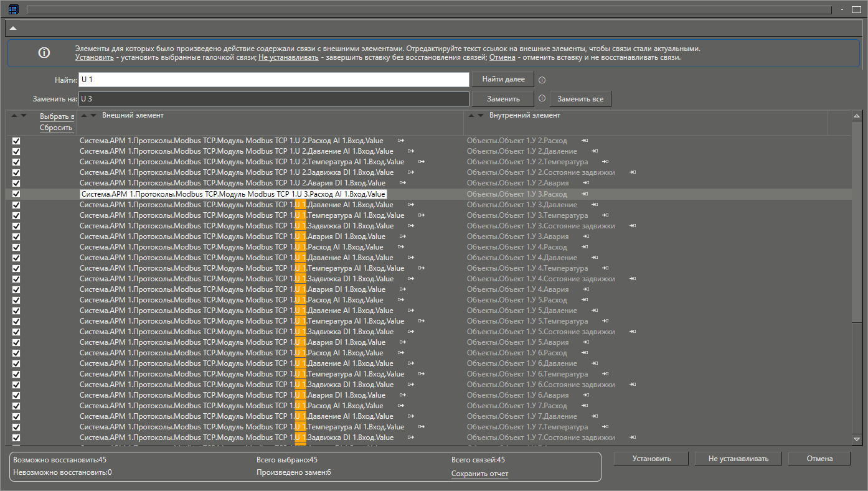Viewport: 868px width, 491px height.
Task: Click into the Заменить на text field
Action: tap(274, 99)
